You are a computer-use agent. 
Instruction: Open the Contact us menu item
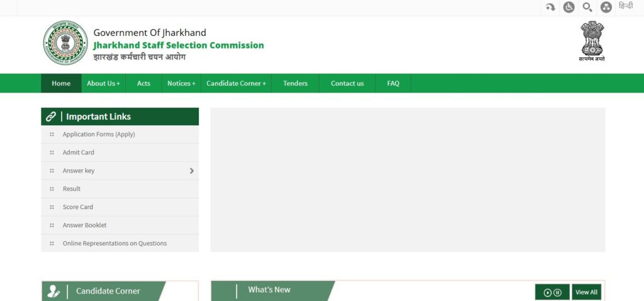click(x=347, y=83)
